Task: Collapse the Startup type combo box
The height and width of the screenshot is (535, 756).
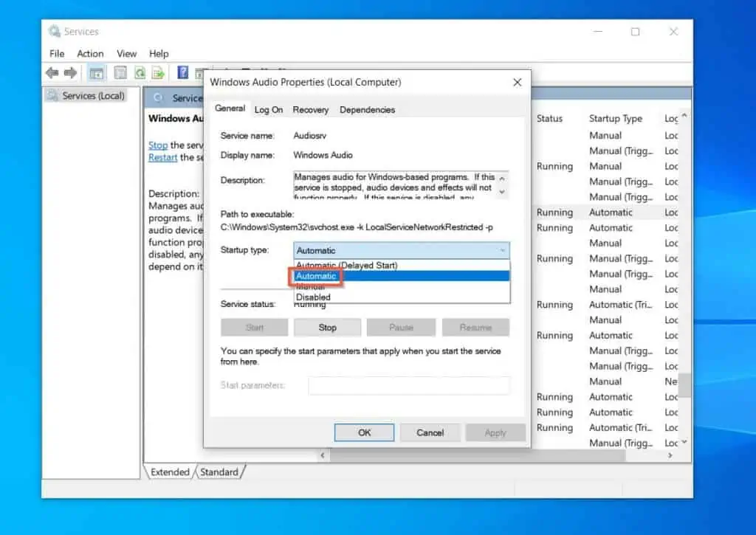Action: pyautogui.click(x=502, y=250)
